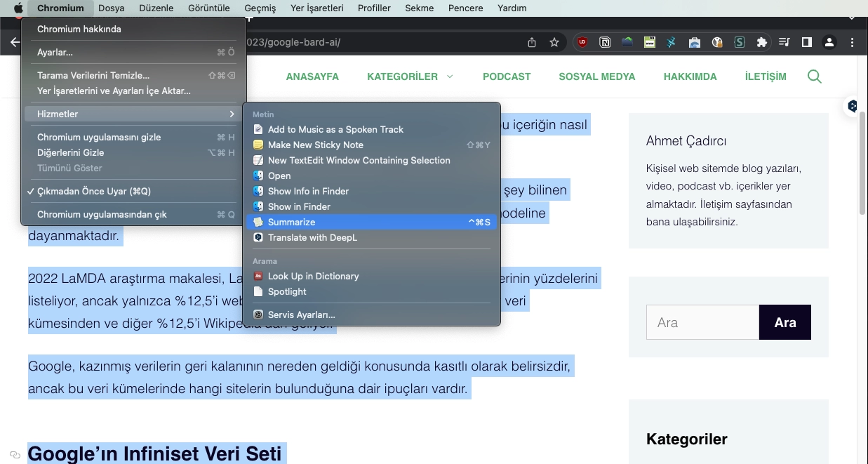Viewport: 868px width, 464px height.
Task: Choose Open in services menu
Action: tap(373, 175)
